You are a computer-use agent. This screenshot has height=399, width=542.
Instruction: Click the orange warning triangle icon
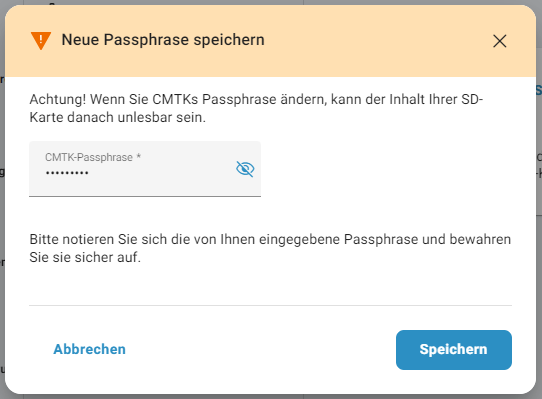click(x=41, y=40)
